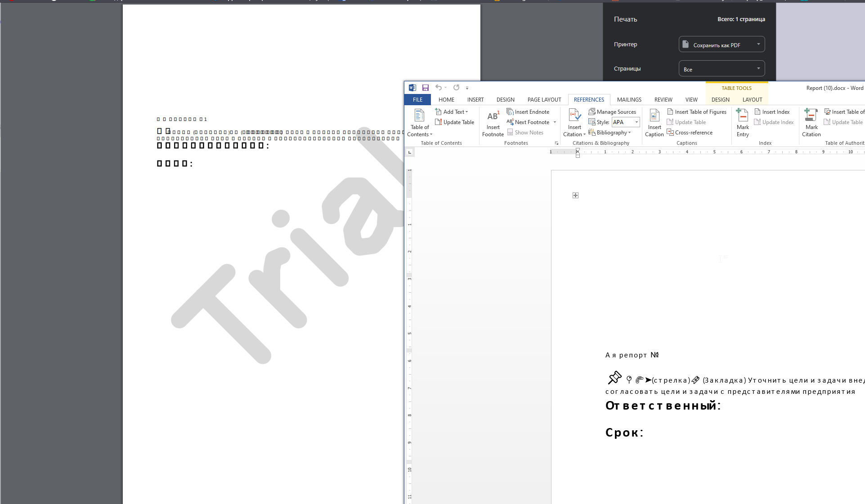Viewport: 865px width, 504px height.
Task: Open the Add Text dropdown
Action: click(x=452, y=112)
